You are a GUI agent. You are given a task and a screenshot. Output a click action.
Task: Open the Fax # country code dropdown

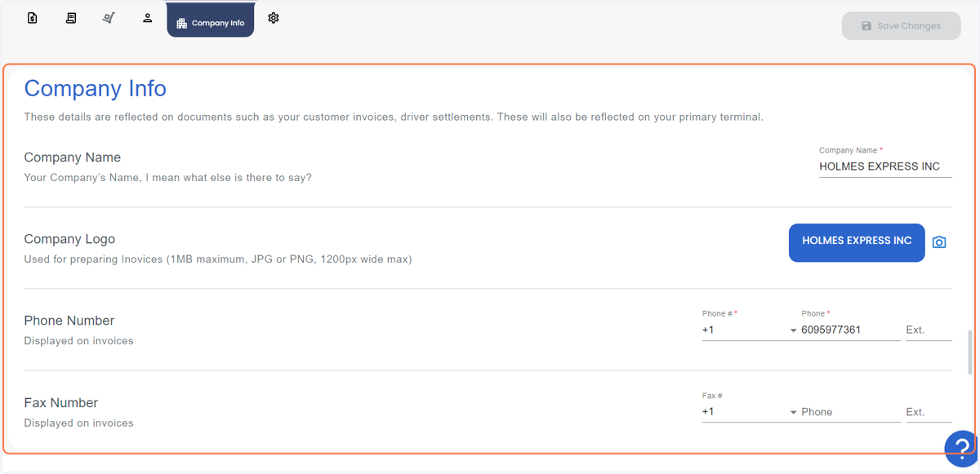point(750,412)
